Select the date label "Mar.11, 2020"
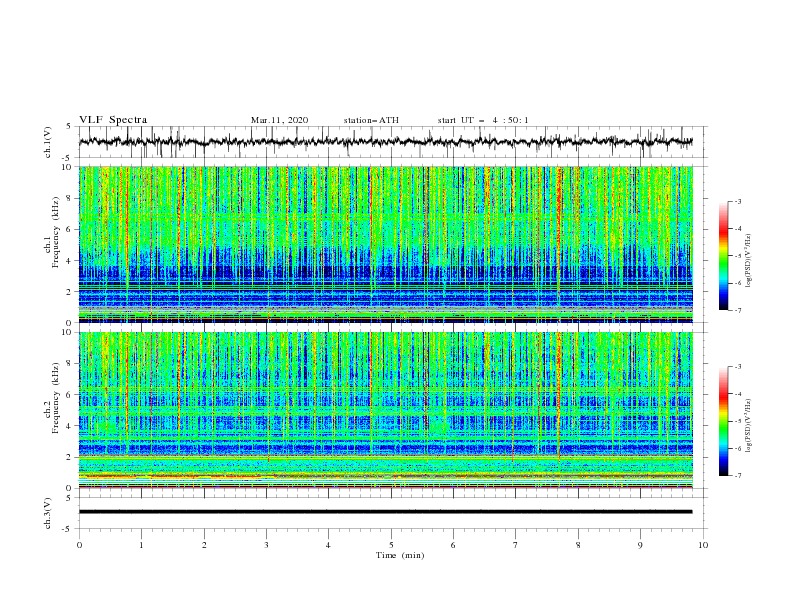The width and height of the screenshot is (792, 612). (x=279, y=120)
